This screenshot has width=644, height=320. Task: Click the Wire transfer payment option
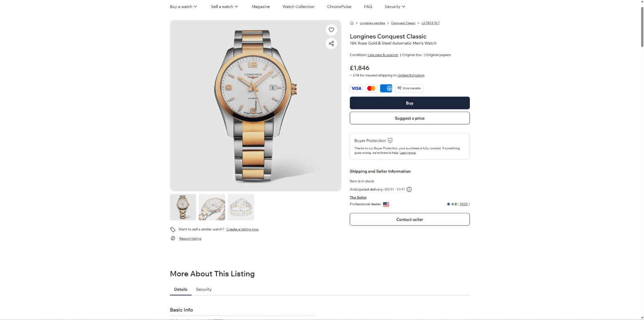(409, 88)
